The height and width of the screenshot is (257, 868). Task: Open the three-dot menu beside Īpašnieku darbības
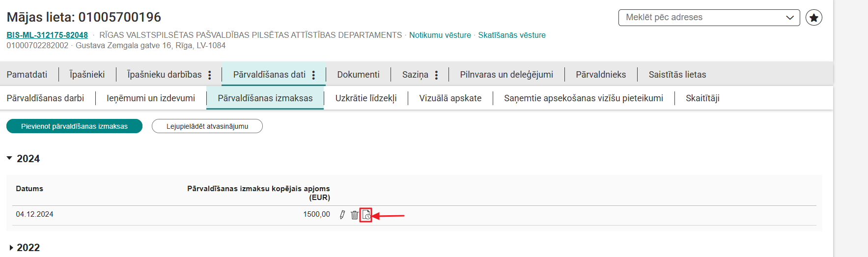[x=210, y=75]
